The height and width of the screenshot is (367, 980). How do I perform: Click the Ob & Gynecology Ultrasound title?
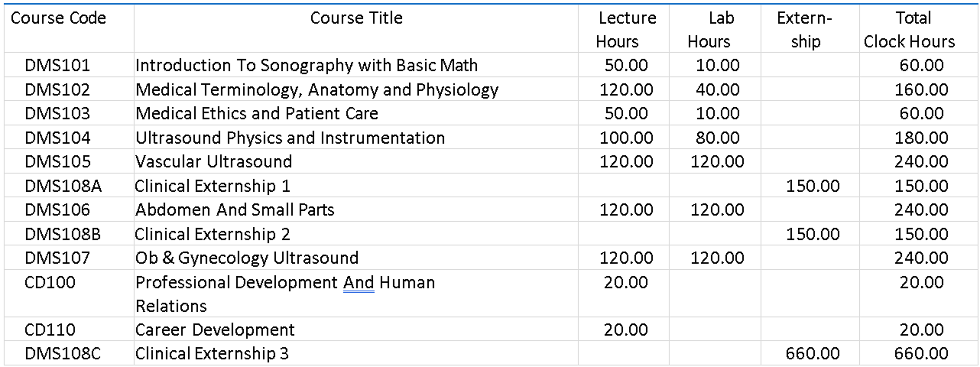pos(247,258)
